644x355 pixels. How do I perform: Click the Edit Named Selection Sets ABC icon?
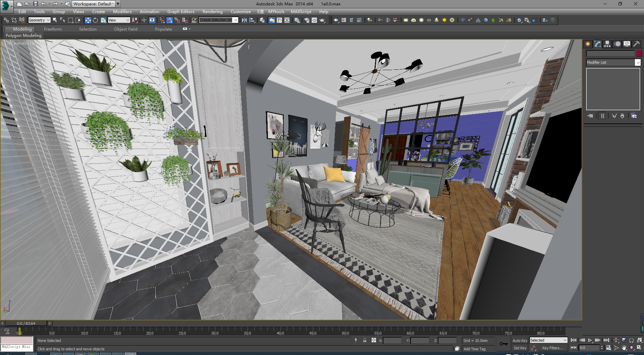(194, 20)
